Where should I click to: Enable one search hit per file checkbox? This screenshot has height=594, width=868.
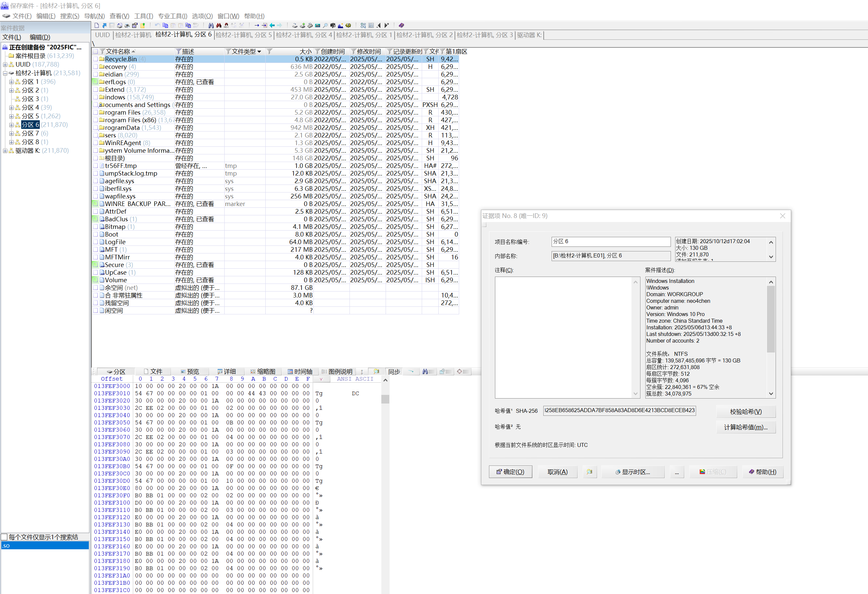(x=5, y=537)
